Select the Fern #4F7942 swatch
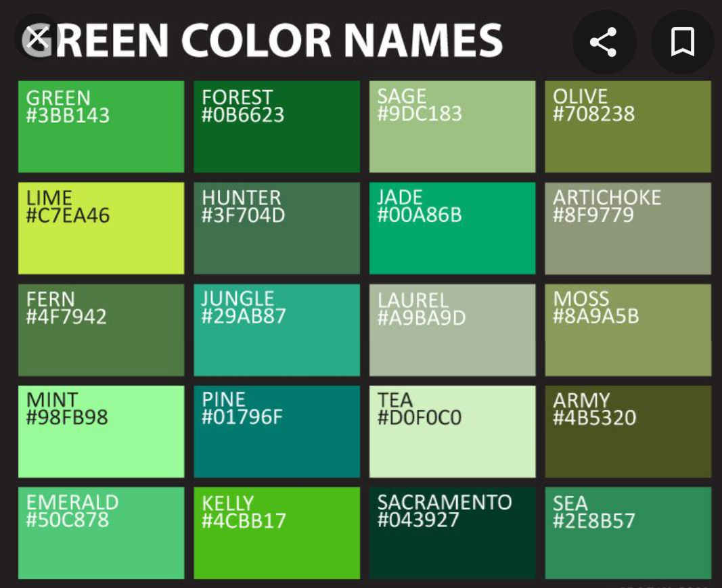722x588 pixels. [101, 330]
